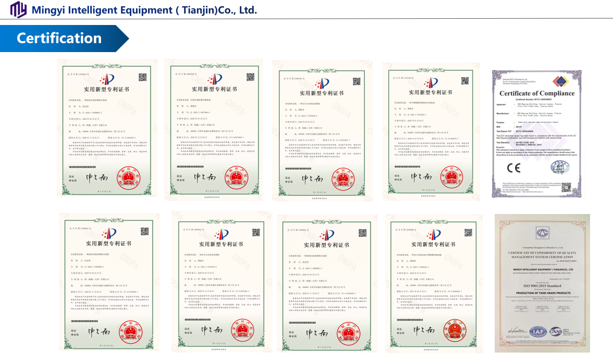Select the 'Certificate of Compliance' heading text
Viewport: 613px width, 364px height.
click(537, 93)
